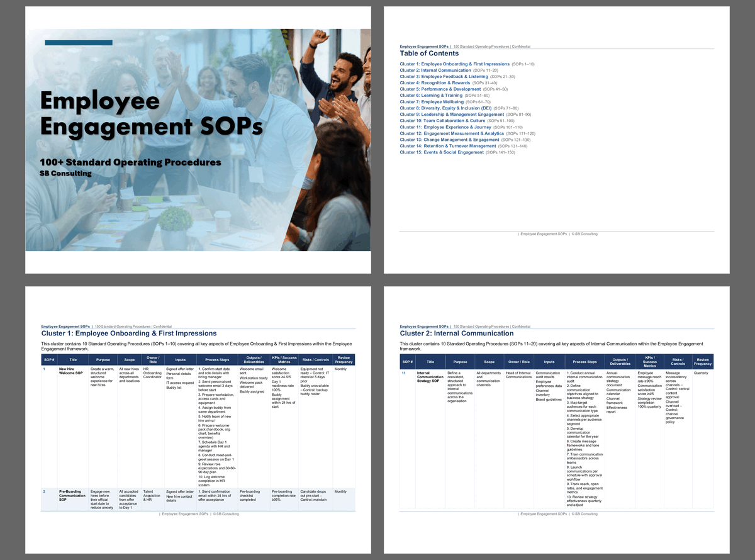This screenshot has height=560, width=755.
Task: Open Cluster 8: Diversity, Equity & Inclusion link
Action: point(445,108)
